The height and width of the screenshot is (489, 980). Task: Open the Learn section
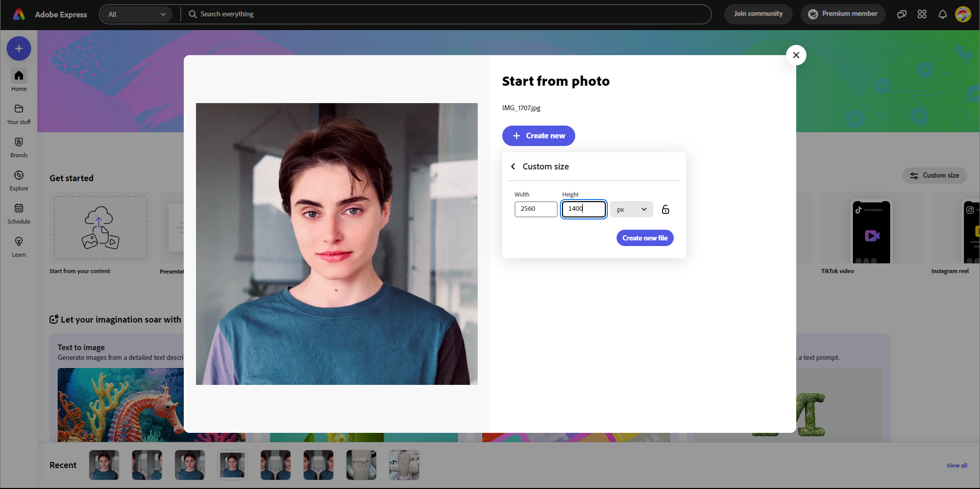pyautogui.click(x=18, y=246)
